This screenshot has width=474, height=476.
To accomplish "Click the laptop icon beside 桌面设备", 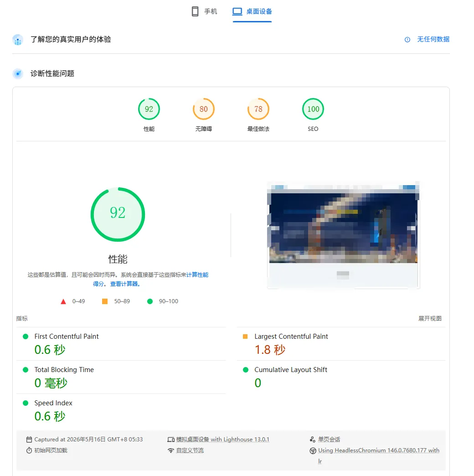I will pos(237,11).
